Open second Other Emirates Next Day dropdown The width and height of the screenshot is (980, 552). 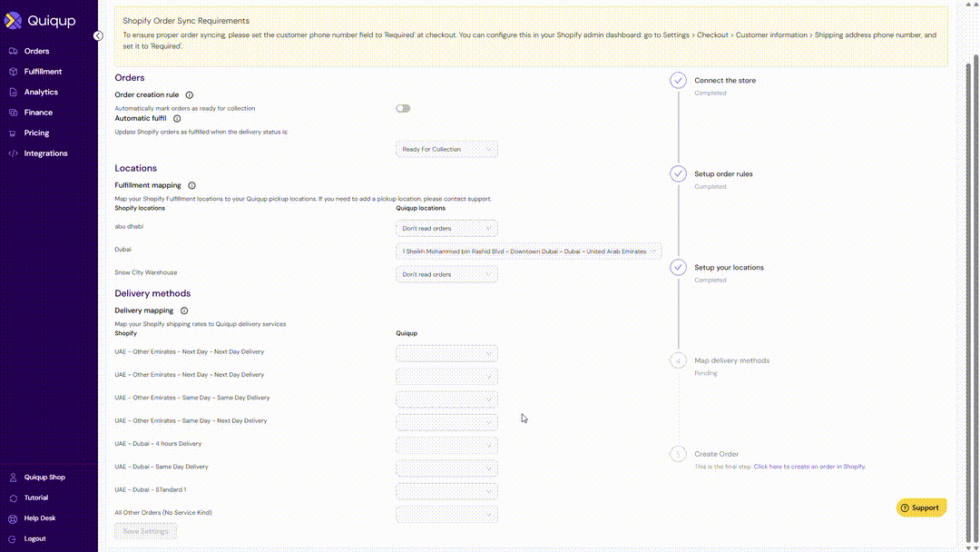tap(446, 377)
